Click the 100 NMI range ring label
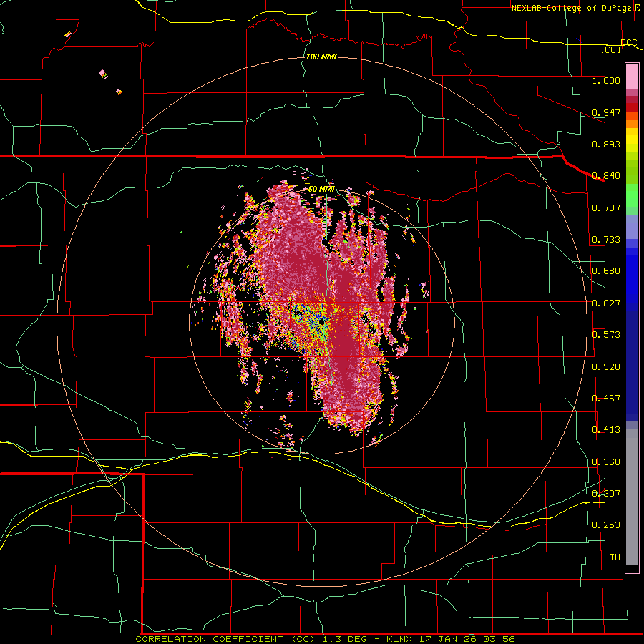Viewport: 644px width, 644px height. pyautogui.click(x=321, y=57)
